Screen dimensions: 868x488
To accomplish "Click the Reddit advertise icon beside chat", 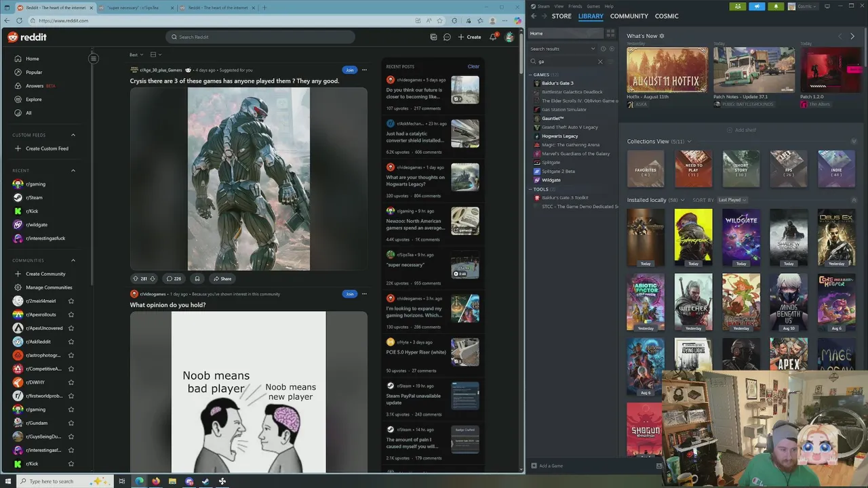I will 433,37.
